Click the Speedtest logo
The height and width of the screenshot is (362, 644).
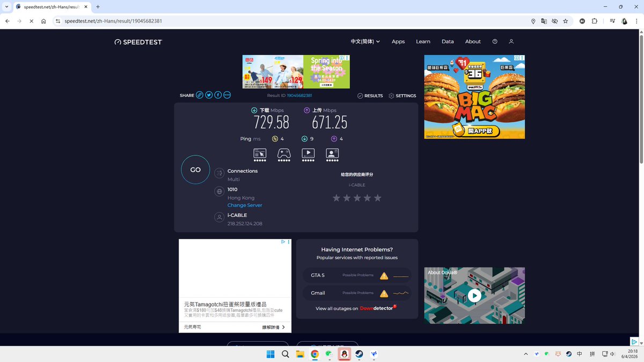138,42
